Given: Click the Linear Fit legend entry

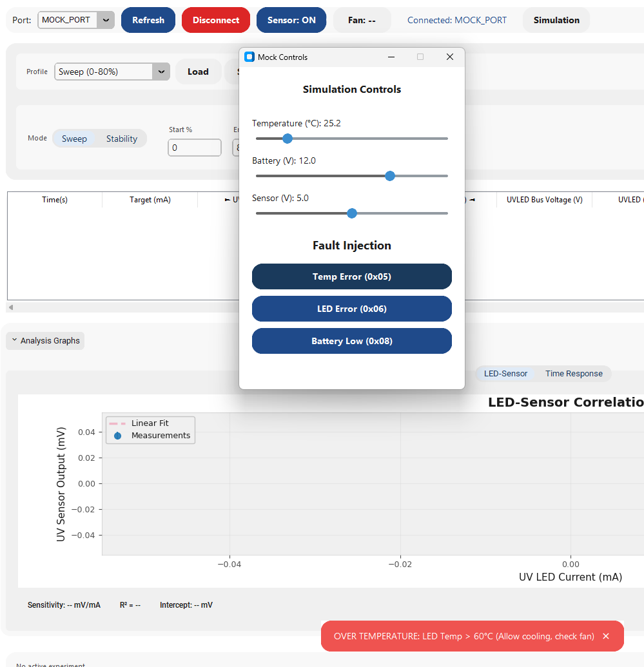Looking at the screenshot, I should (139, 423).
